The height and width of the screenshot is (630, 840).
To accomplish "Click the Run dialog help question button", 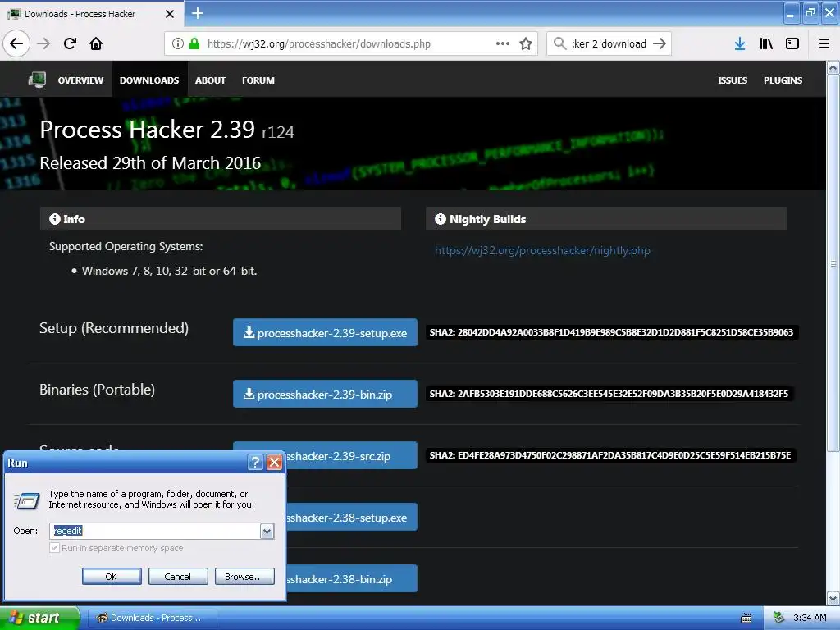I will 256,462.
